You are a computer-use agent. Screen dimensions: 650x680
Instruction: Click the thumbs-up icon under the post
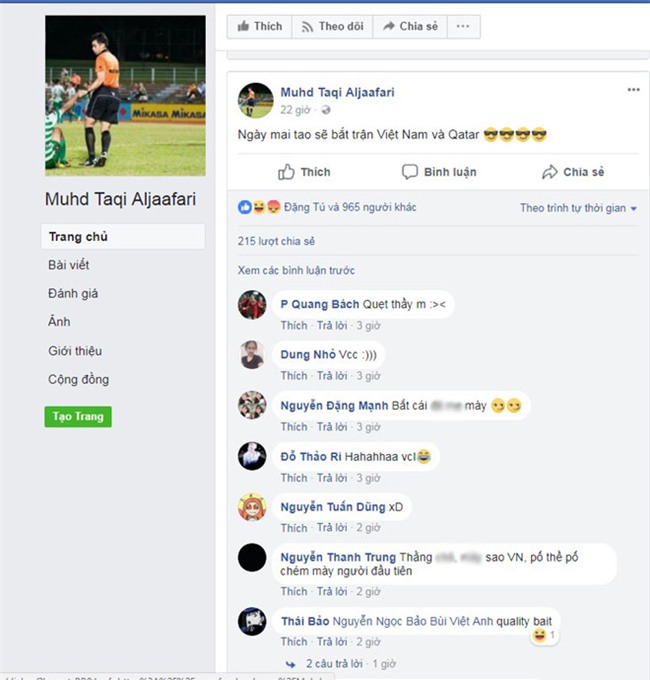tap(287, 172)
